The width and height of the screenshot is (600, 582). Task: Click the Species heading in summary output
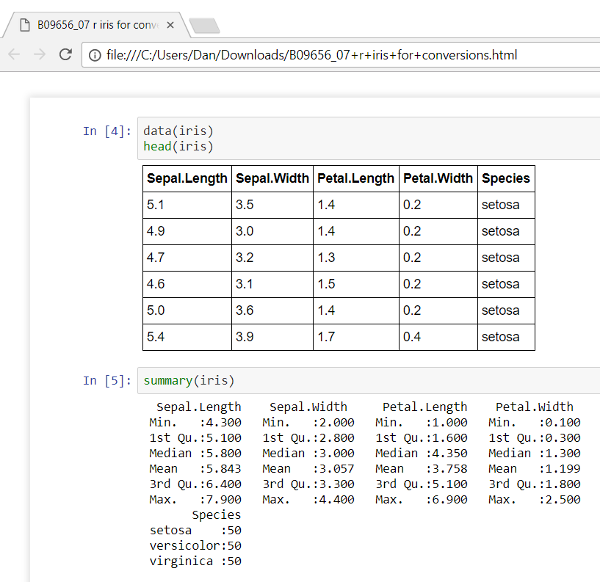click(x=216, y=515)
